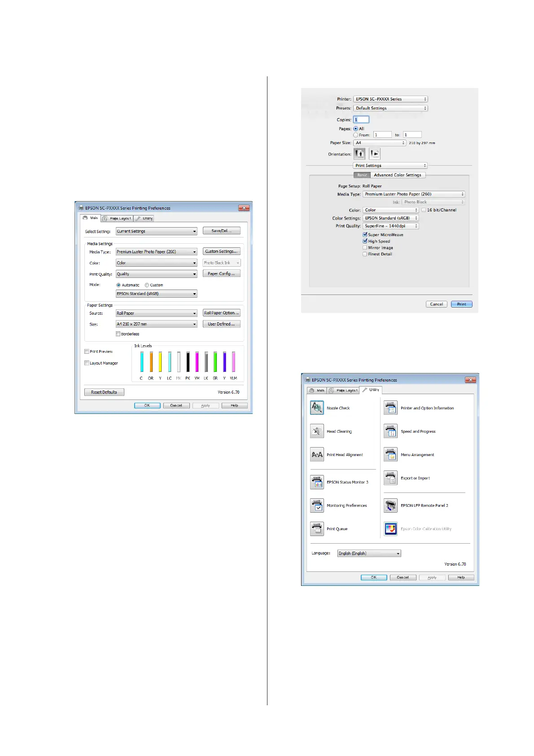
Task: Click the cyan C ink level bar
Action: pyautogui.click(x=142, y=362)
